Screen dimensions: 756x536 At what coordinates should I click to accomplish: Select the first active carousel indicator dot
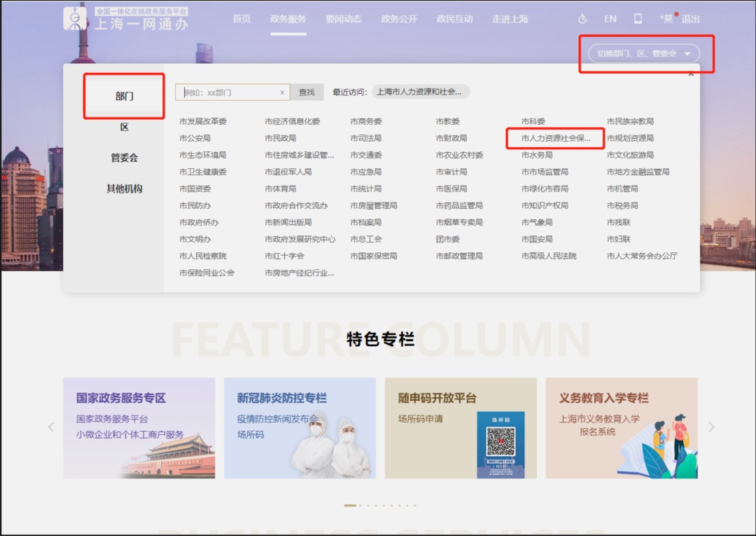pyautogui.click(x=350, y=505)
